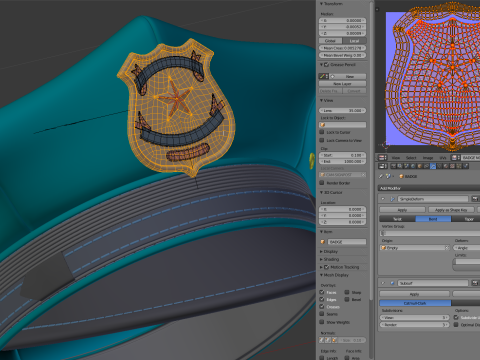Toggle the Grease Pencil panel checkbox

(x=327, y=65)
